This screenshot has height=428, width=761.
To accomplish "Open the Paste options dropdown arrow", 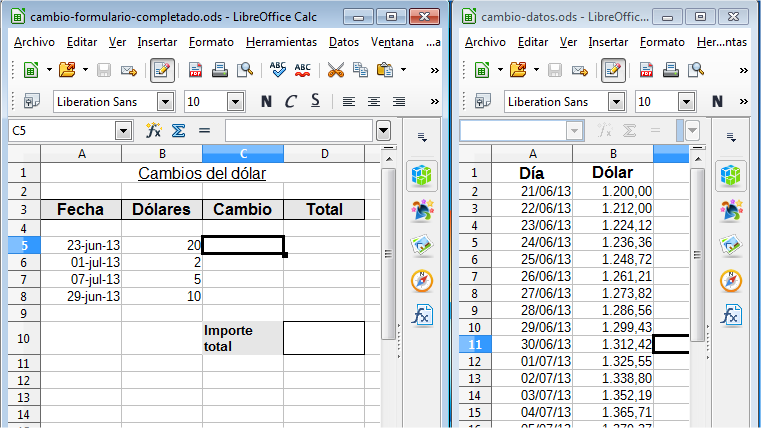I will coord(403,70).
